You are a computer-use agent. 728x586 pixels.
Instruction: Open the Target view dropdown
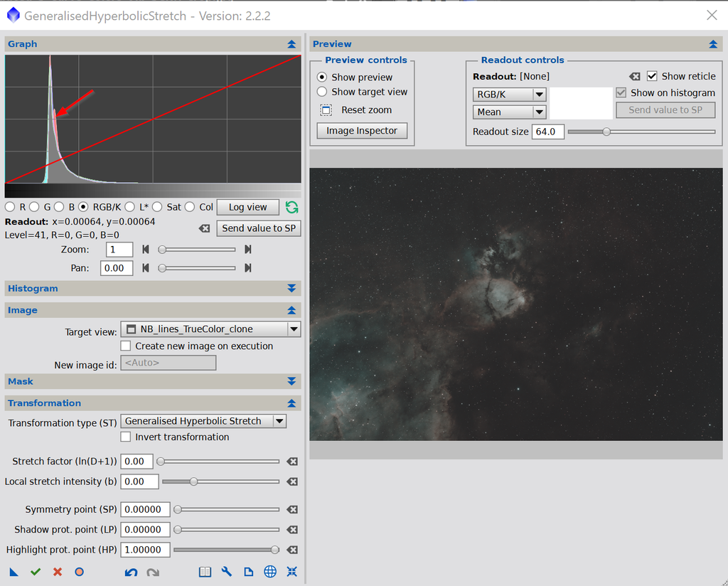click(x=210, y=329)
